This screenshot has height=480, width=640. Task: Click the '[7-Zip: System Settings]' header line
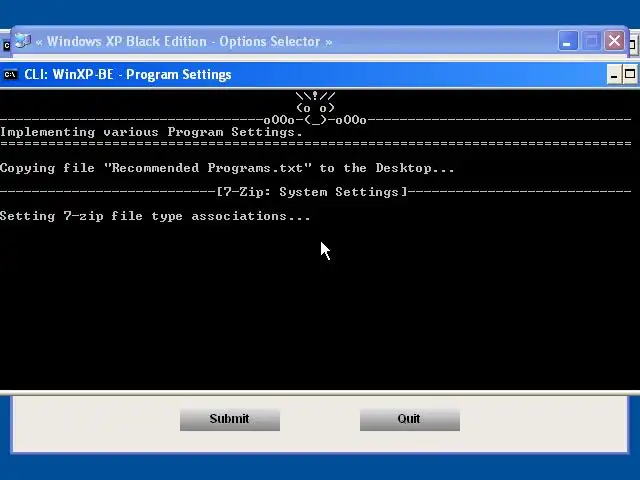pos(312,192)
